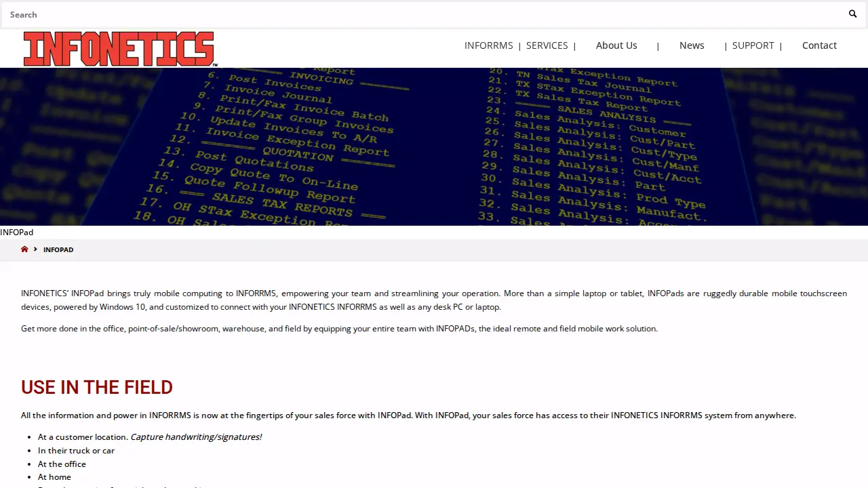Click the home icon in breadcrumb

pos(24,249)
